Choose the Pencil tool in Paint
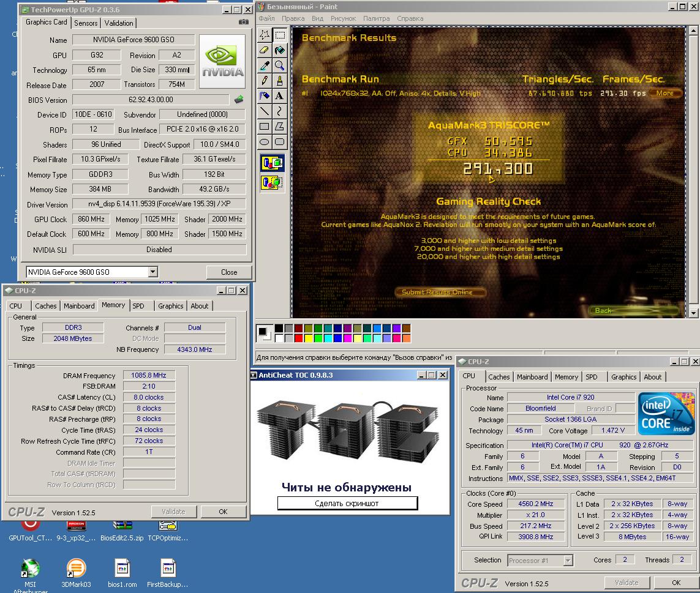Viewport: 700px width, 593px height. (x=265, y=81)
